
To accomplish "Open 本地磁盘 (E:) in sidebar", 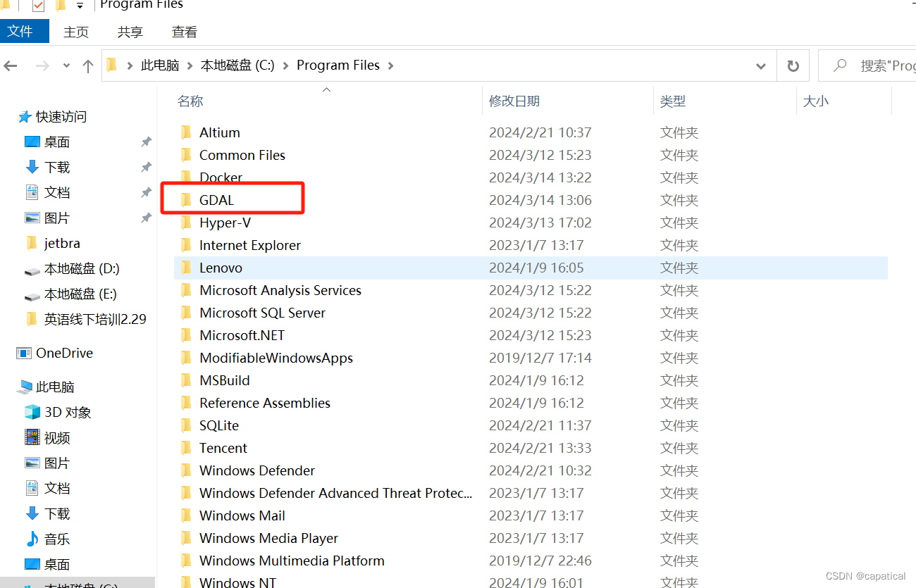I will coord(80,294).
